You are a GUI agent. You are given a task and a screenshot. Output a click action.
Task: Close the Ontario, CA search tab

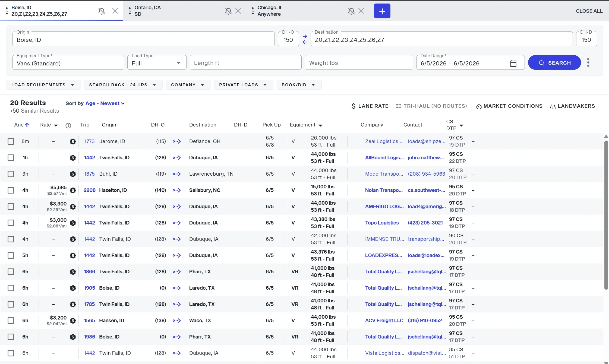coord(238,11)
